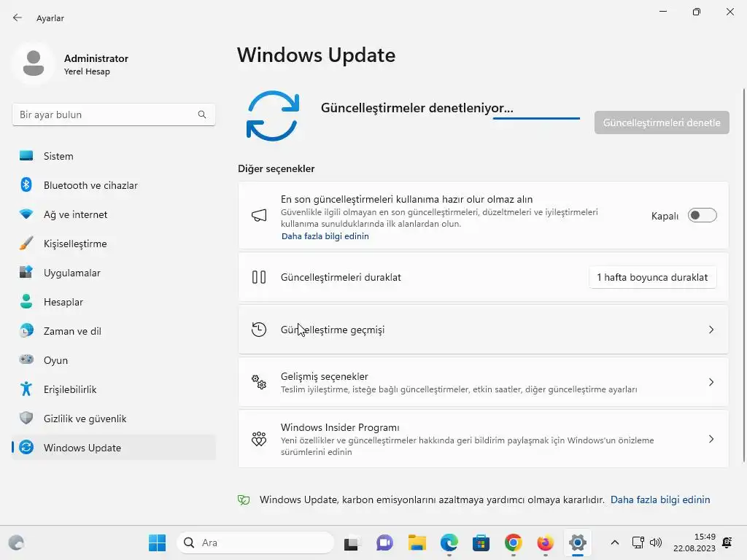Click the taskbar Ara search box
747x560 pixels.
point(256,542)
